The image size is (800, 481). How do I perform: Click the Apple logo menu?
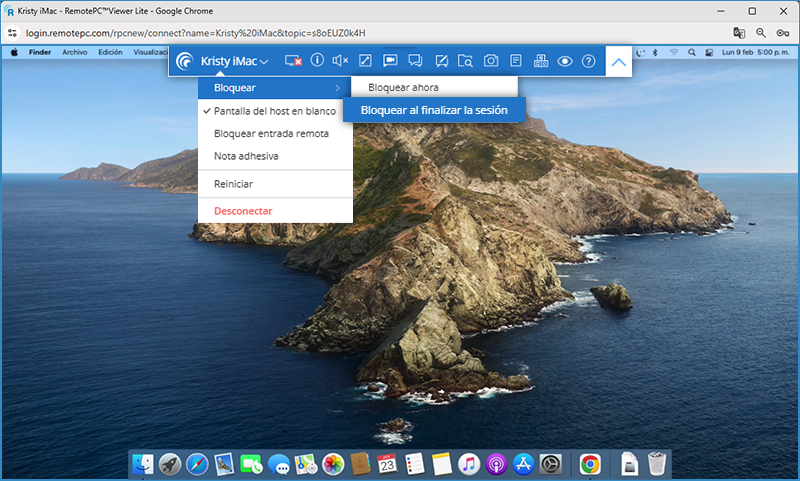pos(14,52)
